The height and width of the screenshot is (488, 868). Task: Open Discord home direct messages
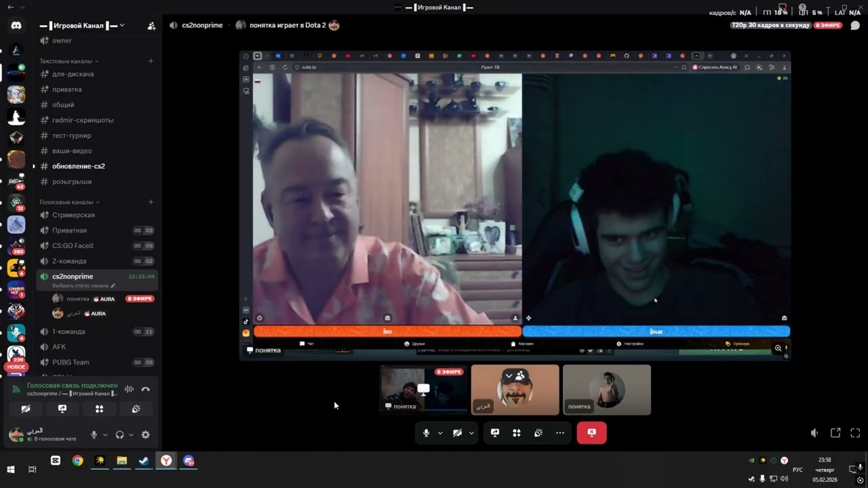tap(16, 25)
